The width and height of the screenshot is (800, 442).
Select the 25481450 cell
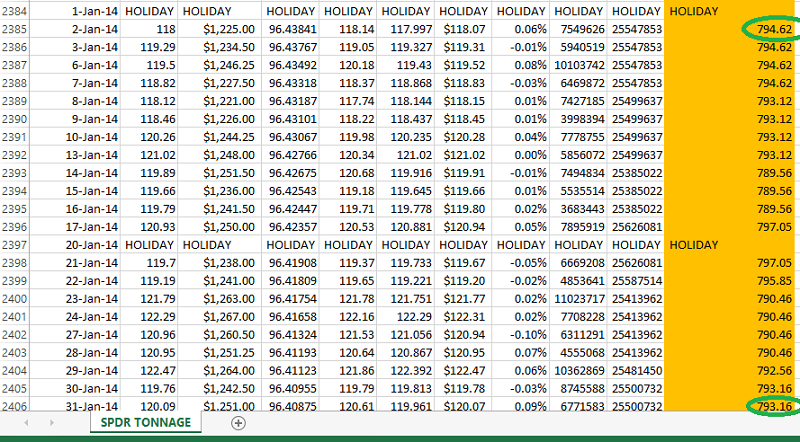[636, 371]
